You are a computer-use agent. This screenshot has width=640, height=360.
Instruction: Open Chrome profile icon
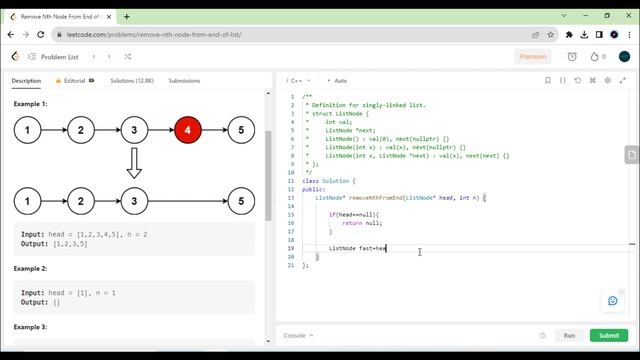pyautogui.click(x=614, y=35)
